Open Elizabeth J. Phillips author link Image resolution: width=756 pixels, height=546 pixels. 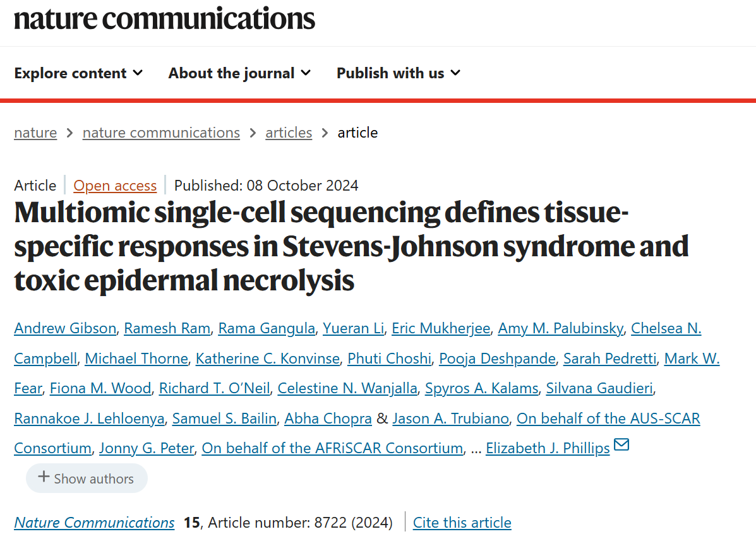[548, 448]
